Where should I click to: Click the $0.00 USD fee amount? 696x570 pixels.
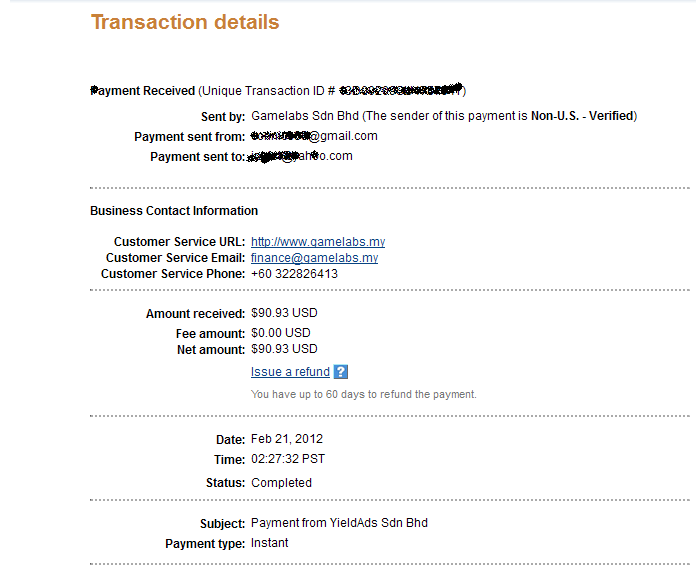point(280,333)
